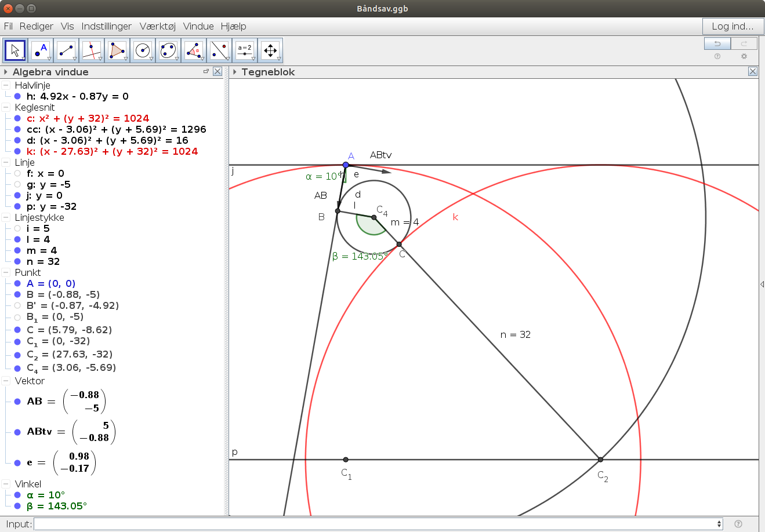The image size is (765, 532).
Task: Open the Hjælp menu
Action: (234, 26)
